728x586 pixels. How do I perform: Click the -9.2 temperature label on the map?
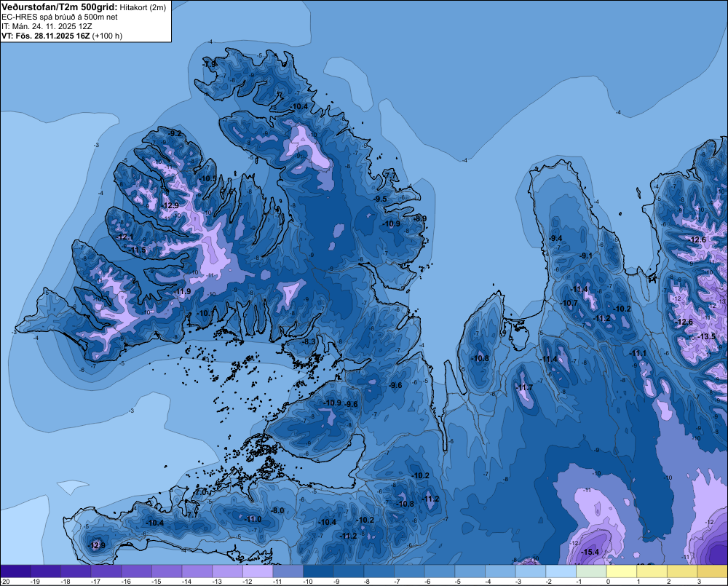[x=175, y=134]
